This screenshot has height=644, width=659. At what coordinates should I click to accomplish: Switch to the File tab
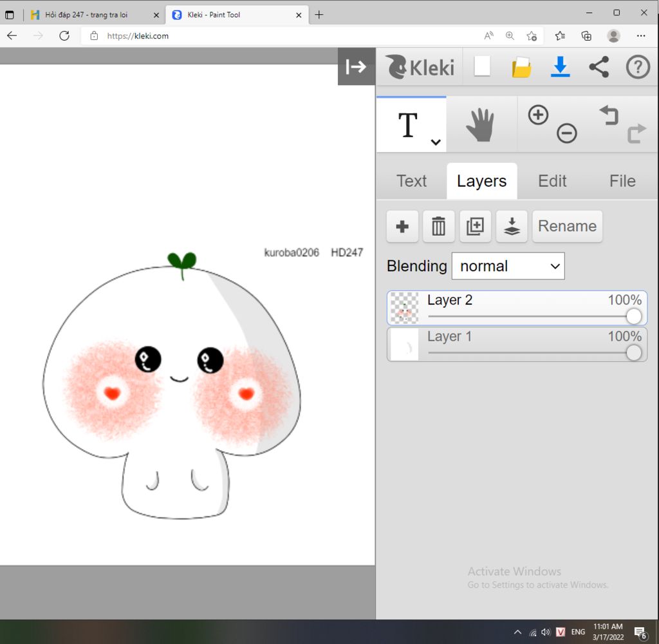tap(622, 181)
